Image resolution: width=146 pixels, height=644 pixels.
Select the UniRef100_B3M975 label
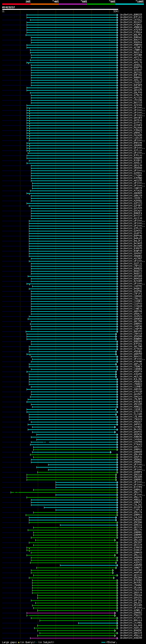point(131,249)
